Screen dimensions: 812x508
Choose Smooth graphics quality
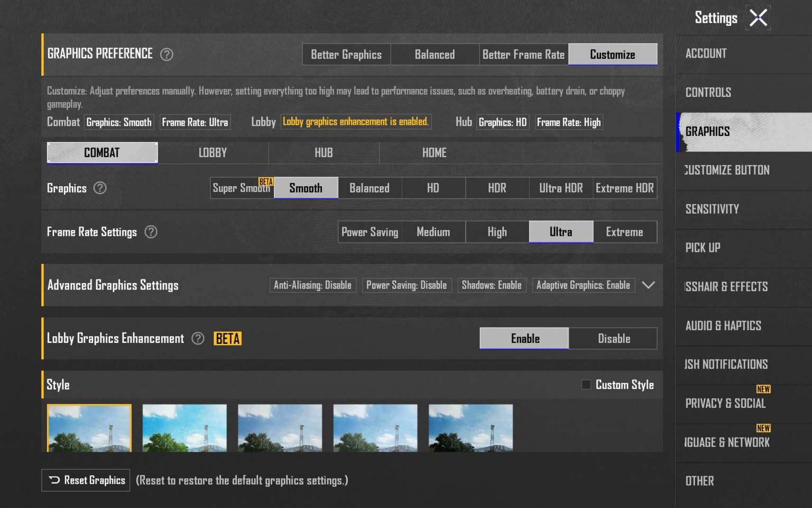tap(306, 188)
